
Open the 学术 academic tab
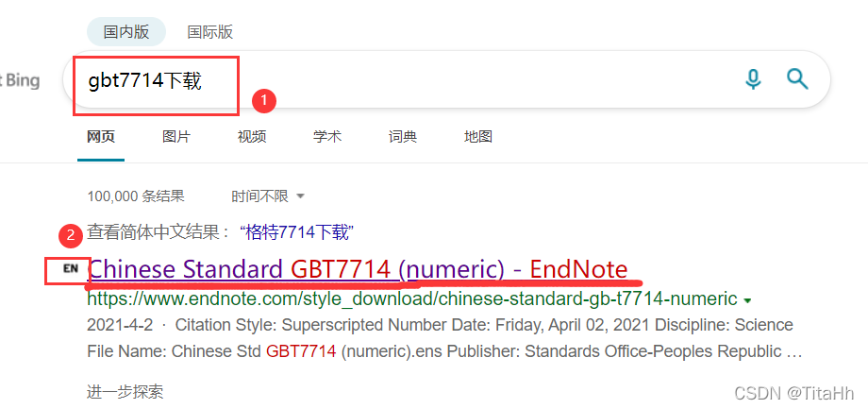tap(327, 136)
